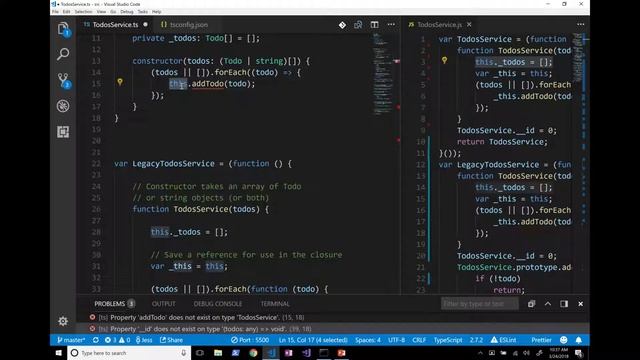640x360 pixels.
Task: Click the master branch in status bar
Action: coord(71,340)
